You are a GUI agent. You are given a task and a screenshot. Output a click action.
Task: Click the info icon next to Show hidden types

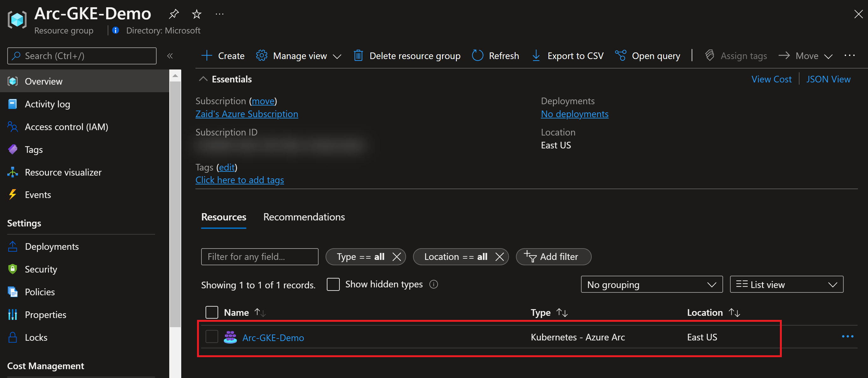434,284
